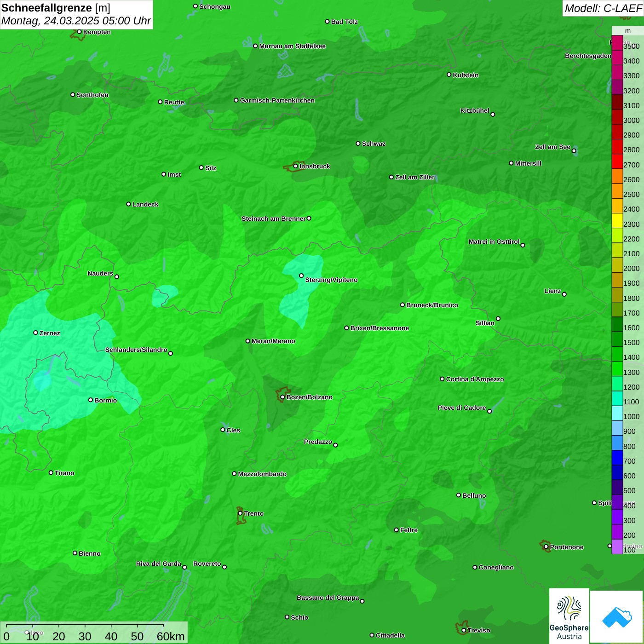This screenshot has width=644, height=644.
Task: Select the Kempten marker dot
Action: click(79, 32)
